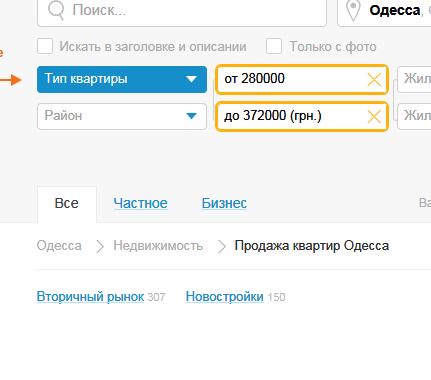Edit the minimum price 'от 280000' field

click(x=302, y=79)
